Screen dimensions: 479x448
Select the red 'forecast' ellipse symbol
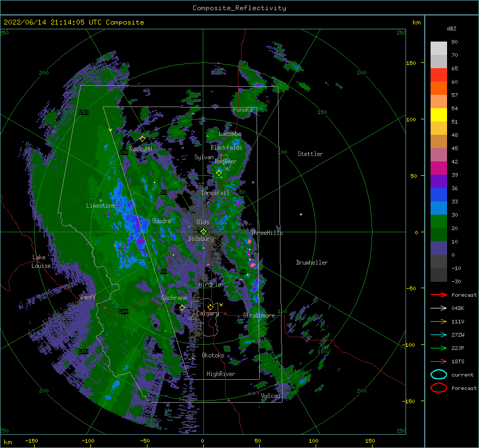(439, 388)
